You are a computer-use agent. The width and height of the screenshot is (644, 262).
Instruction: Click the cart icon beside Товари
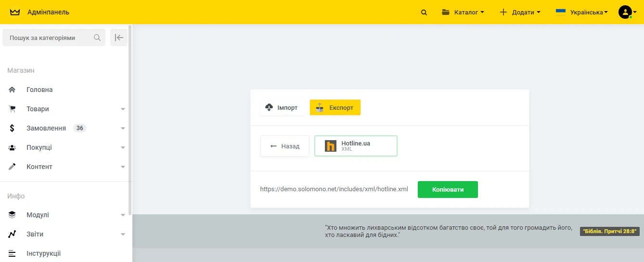tap(12, 109)
